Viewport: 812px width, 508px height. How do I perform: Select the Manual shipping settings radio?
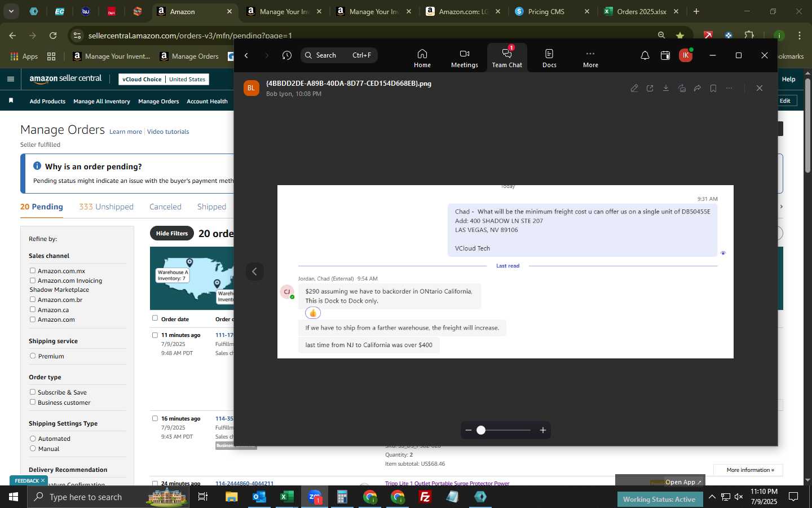point(33,449)
